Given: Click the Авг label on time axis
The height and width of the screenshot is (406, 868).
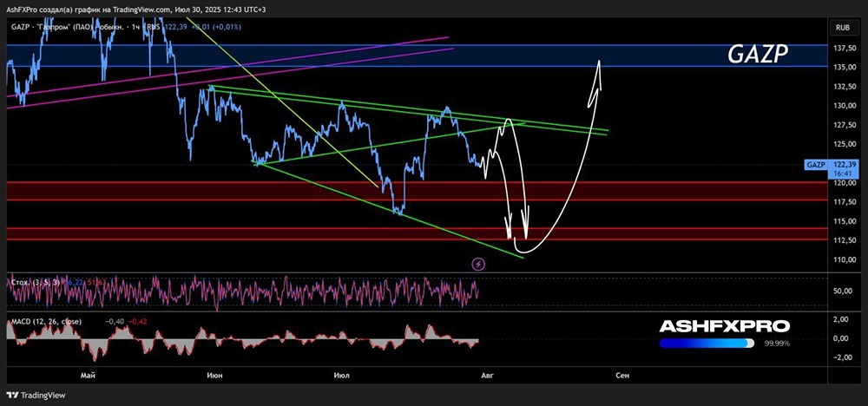Looking at the screenshot, I should point(487,376).
